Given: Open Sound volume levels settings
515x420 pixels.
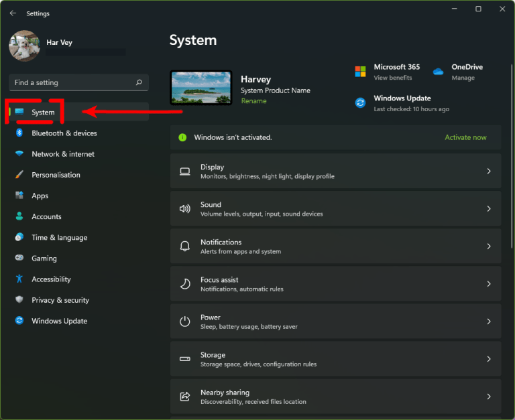Looking at the screenshot, I should pyautogui.click(x=336, y=209).
